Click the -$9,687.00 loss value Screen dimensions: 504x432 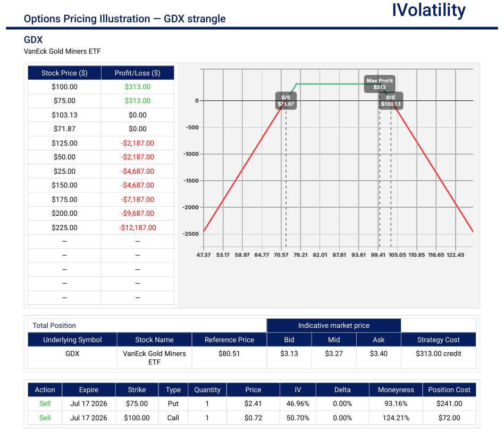[x=138, y=213]
